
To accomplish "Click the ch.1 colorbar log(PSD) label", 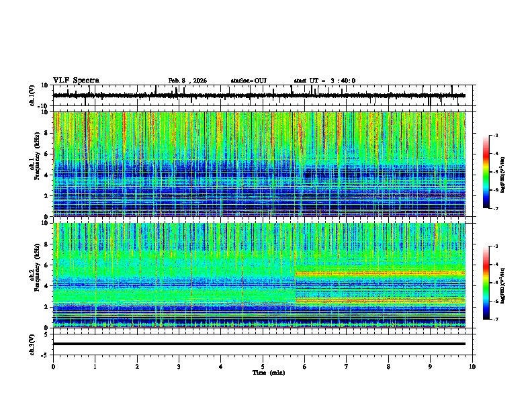I will 502,175.
